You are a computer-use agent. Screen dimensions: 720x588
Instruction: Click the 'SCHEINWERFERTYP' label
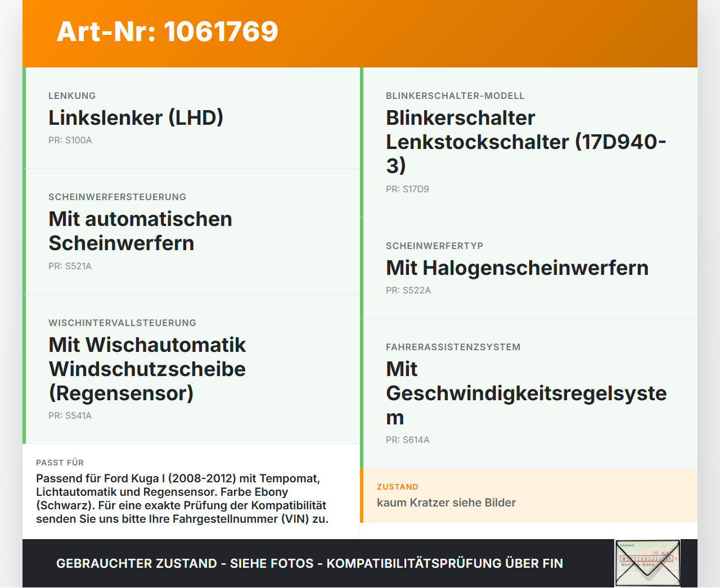pyautogui.click(x=435, y=246)
